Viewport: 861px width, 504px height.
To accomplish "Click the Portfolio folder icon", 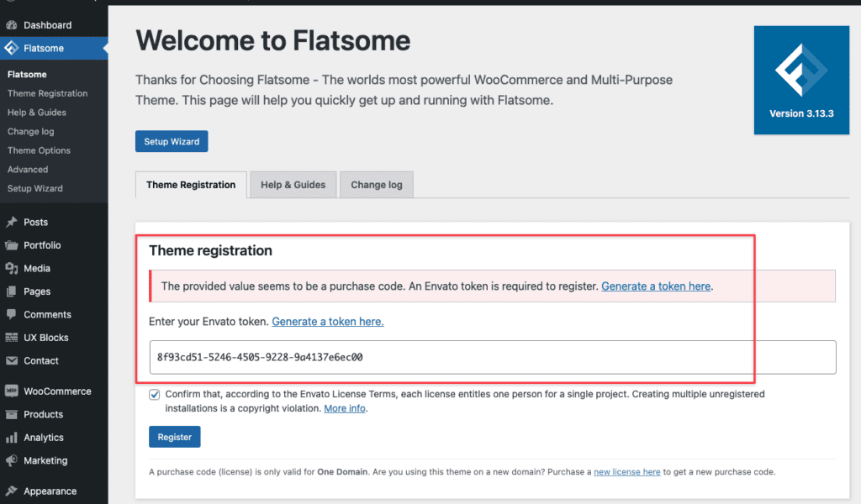I will click(12, 245).
